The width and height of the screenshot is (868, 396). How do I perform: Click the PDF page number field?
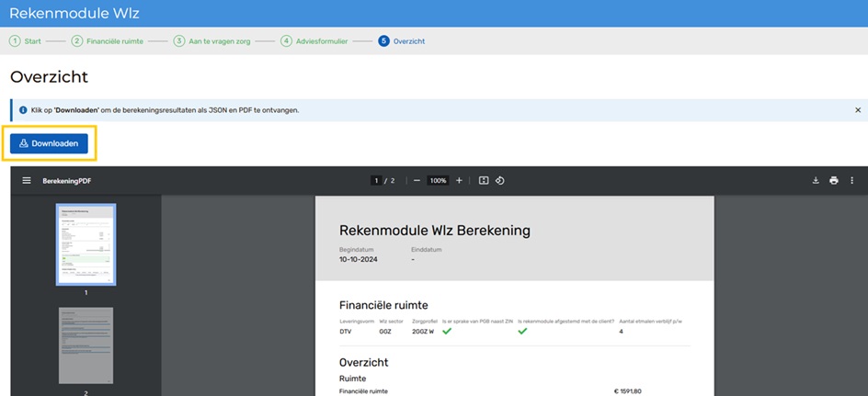[376, 180]
